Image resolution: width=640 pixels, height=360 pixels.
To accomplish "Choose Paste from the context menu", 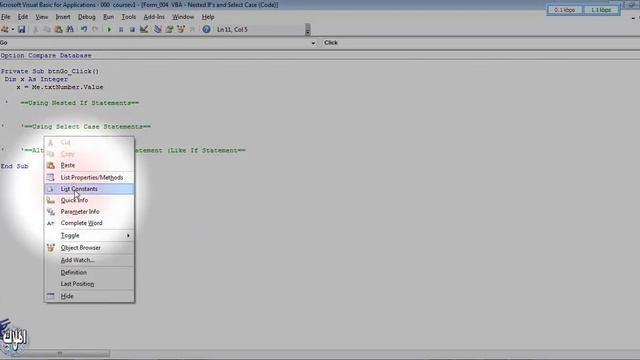I will pyautogui.click(x=89, y=165).
